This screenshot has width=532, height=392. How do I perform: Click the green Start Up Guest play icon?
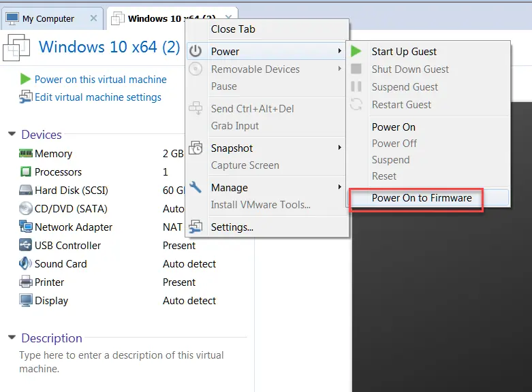356,51
